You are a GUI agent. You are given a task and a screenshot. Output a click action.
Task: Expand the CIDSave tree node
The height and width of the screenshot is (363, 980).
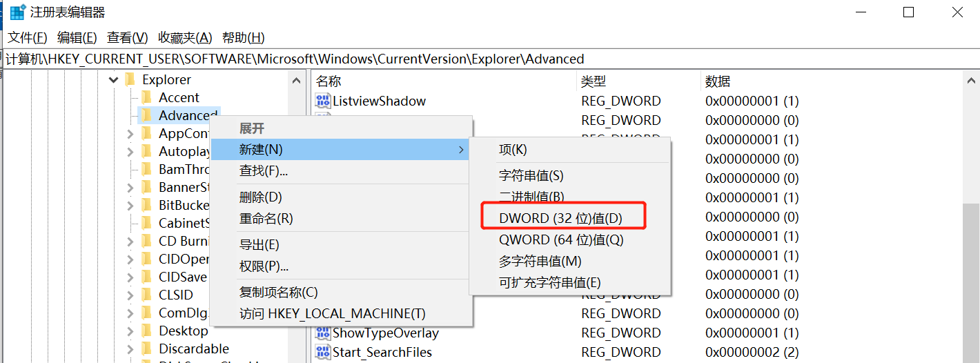130,277
